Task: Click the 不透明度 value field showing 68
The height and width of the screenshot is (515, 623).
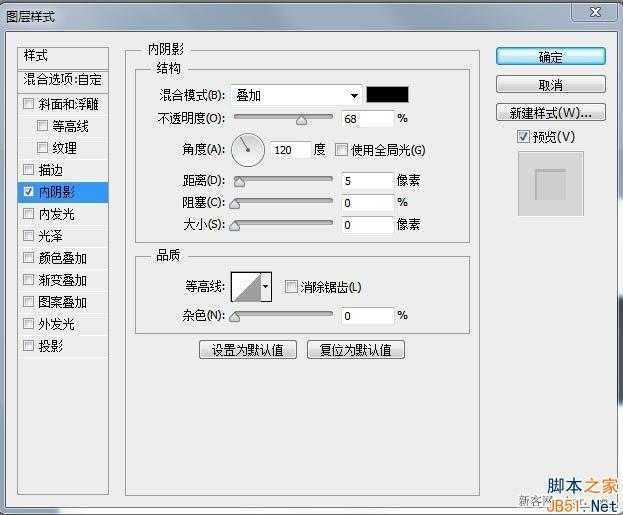Action: pyautogui.click(x=368, y=119)
